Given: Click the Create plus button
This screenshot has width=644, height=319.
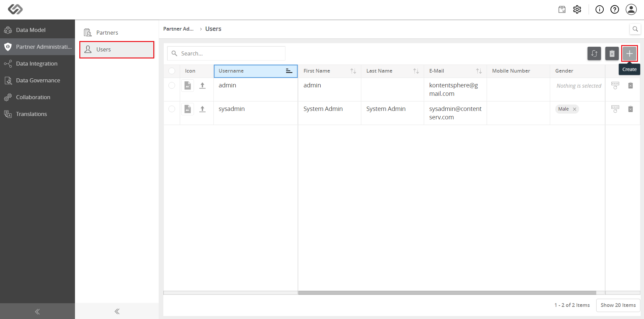Looking at the screenshot, I should click(x=630, y=53).
